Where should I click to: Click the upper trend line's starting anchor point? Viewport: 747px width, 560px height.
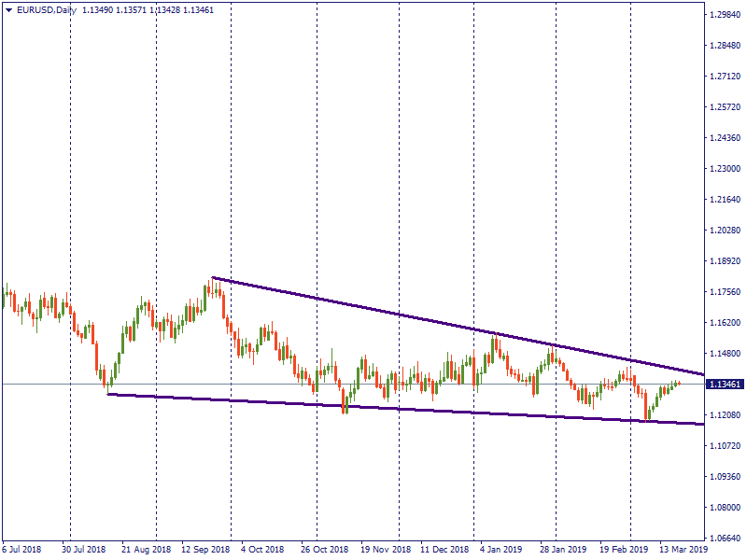tap(213, 277)
